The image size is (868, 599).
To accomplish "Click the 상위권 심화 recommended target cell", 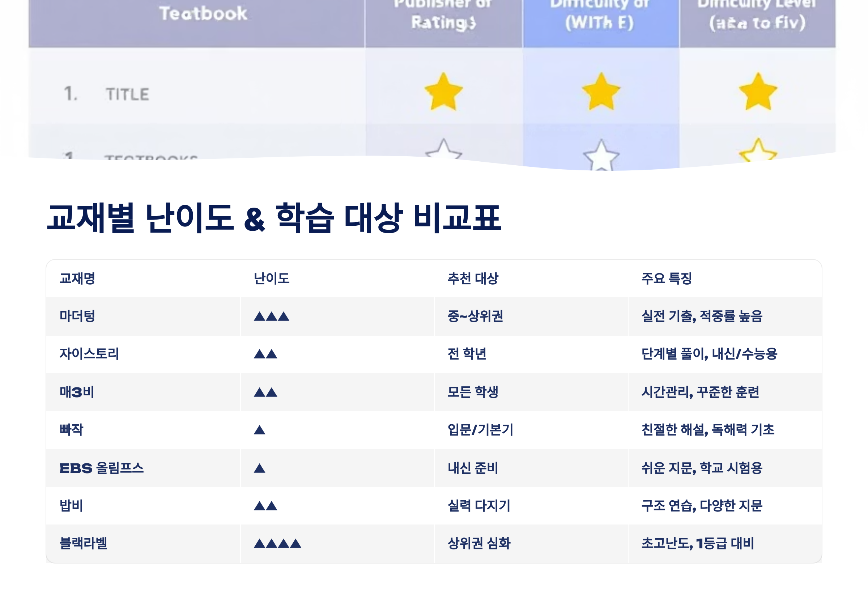I will [479, 543].
